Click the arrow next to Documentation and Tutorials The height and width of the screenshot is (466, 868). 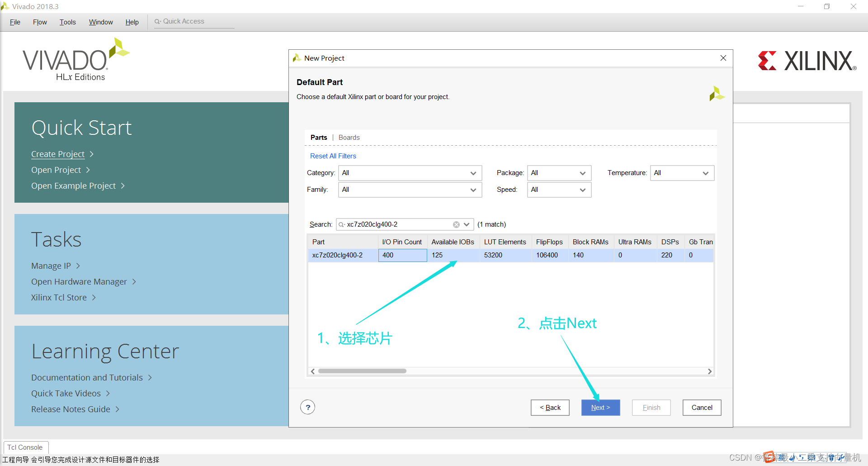point(150,378)
